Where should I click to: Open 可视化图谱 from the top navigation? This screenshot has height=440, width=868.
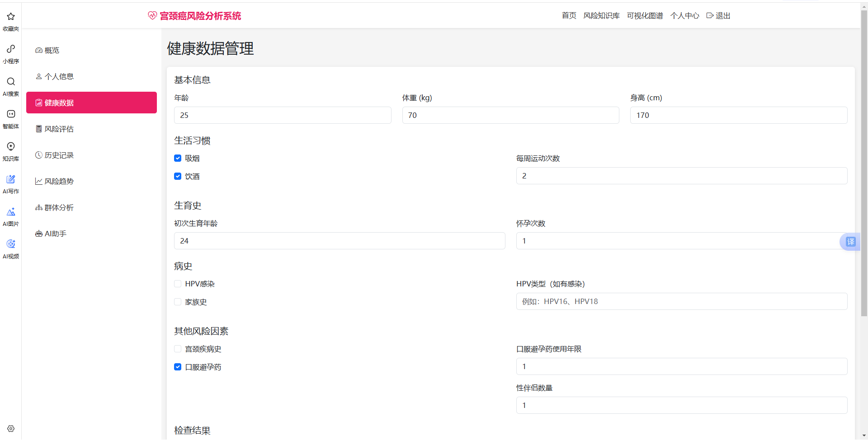(644, 15)
